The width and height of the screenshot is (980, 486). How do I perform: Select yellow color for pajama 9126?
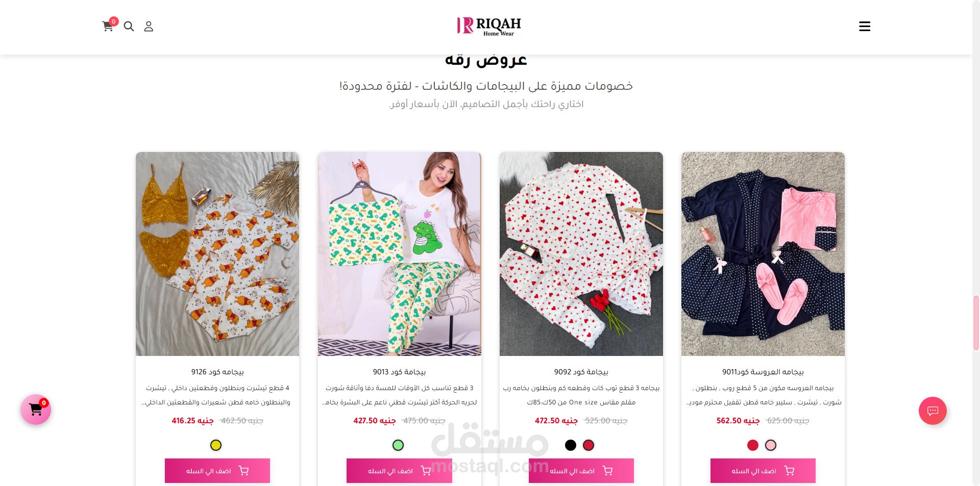coord(216,445)
